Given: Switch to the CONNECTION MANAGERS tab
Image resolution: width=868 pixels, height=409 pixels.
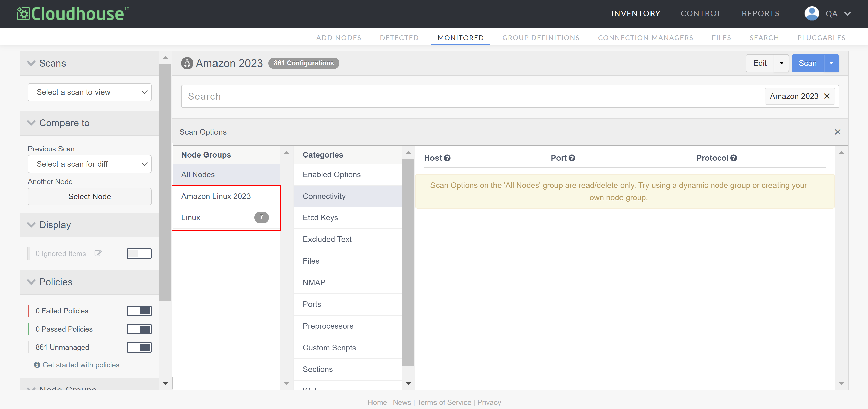Looking at the screenshot, I should pyautogui.click(x=645, y=37).
